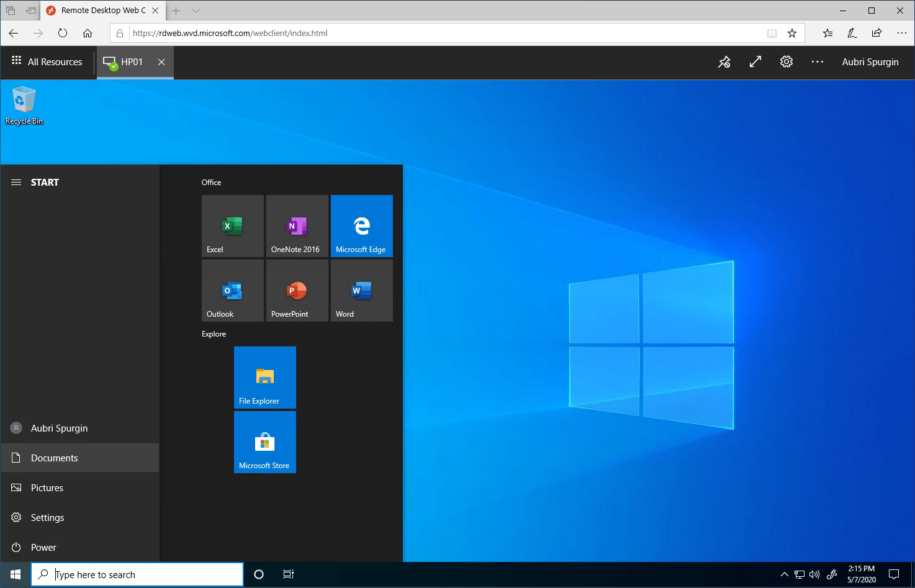Open the browser Favorites hub
Image resolution: width=915 pixels, height=588 pixels.
tap(827, 34)
